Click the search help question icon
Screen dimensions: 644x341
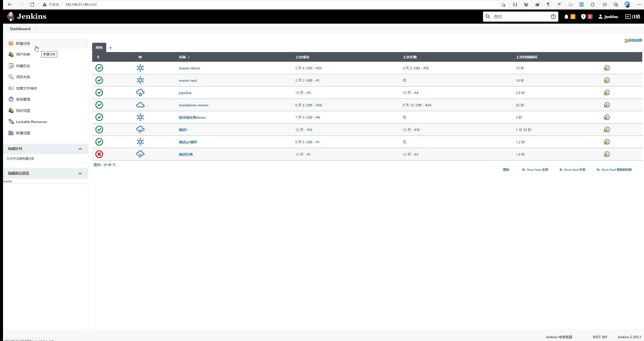[x=553, y=17]
